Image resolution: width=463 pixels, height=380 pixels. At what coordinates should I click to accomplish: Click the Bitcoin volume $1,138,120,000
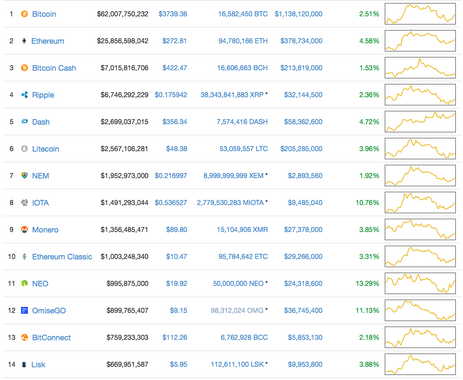[299, 14]
